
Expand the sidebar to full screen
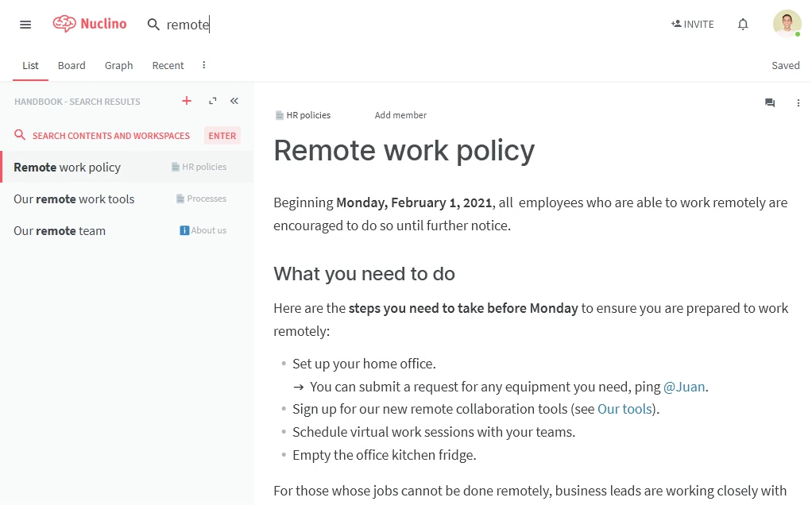[212, 101]
